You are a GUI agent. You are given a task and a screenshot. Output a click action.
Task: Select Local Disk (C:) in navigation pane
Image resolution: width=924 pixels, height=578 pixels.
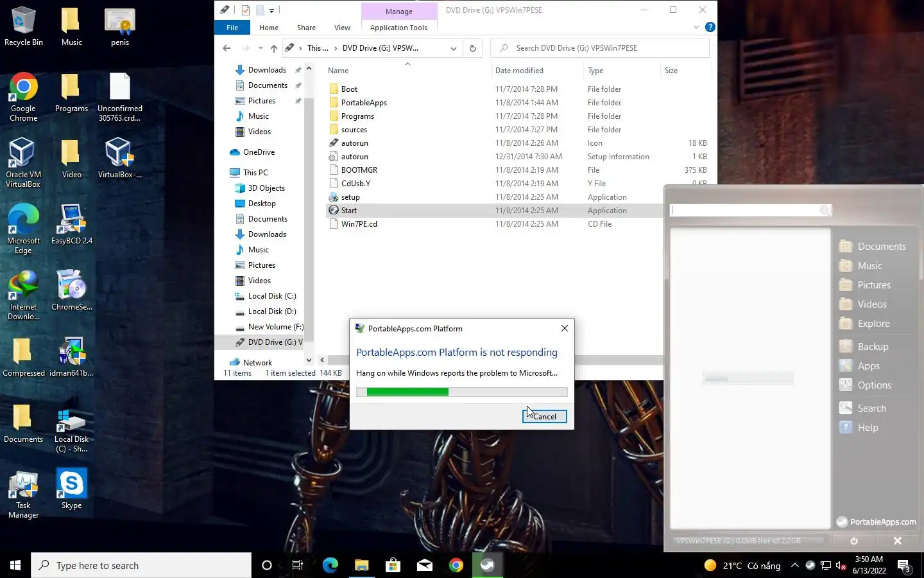pyautogui.click(x=271, y=296)
